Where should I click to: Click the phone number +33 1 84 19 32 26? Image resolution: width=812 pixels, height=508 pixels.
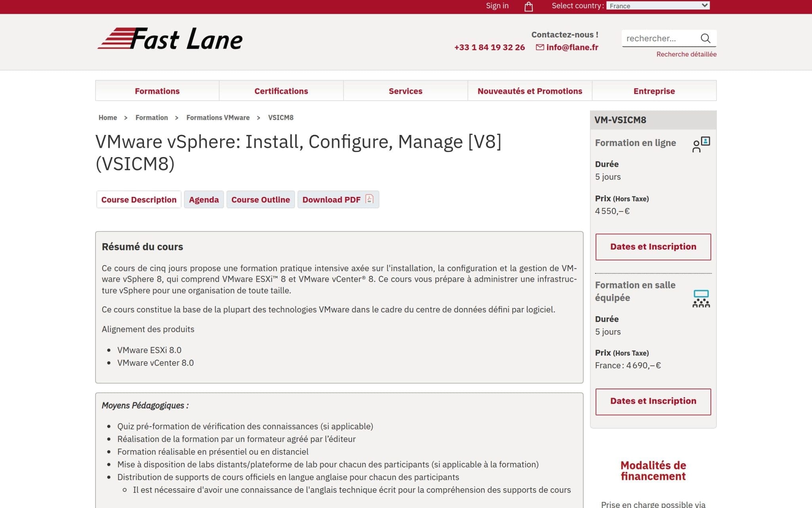tap(489, 47)
